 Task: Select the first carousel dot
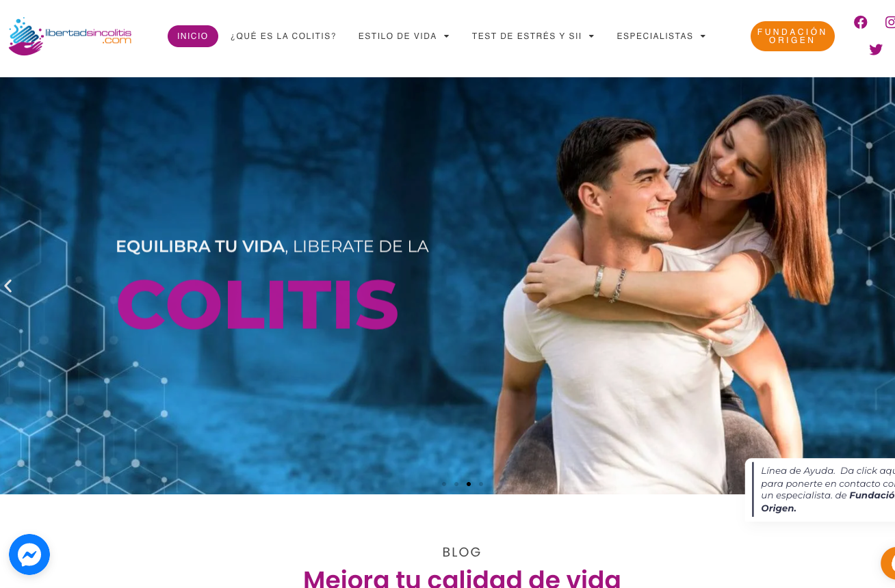click(x=443, y=484)
